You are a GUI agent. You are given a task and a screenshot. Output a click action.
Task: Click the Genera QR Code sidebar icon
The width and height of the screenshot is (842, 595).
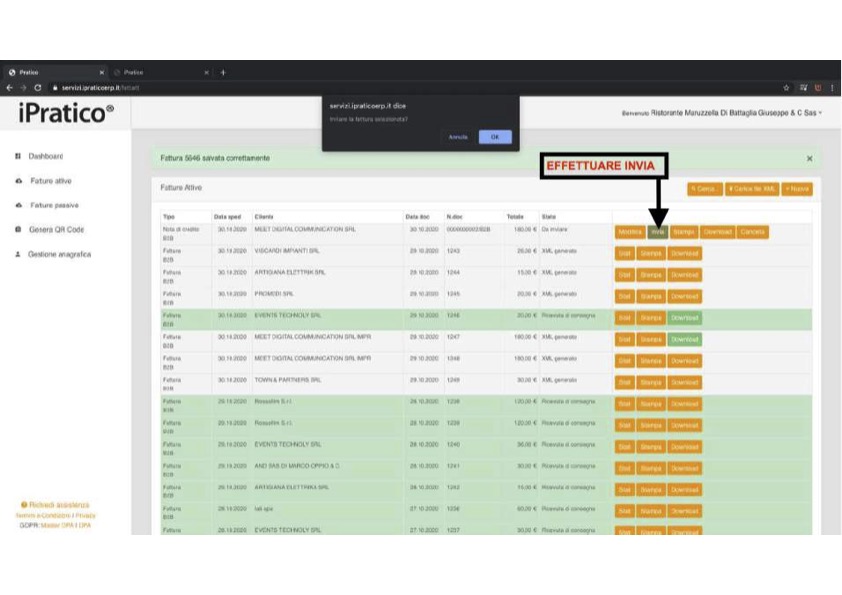pos(18,230)
